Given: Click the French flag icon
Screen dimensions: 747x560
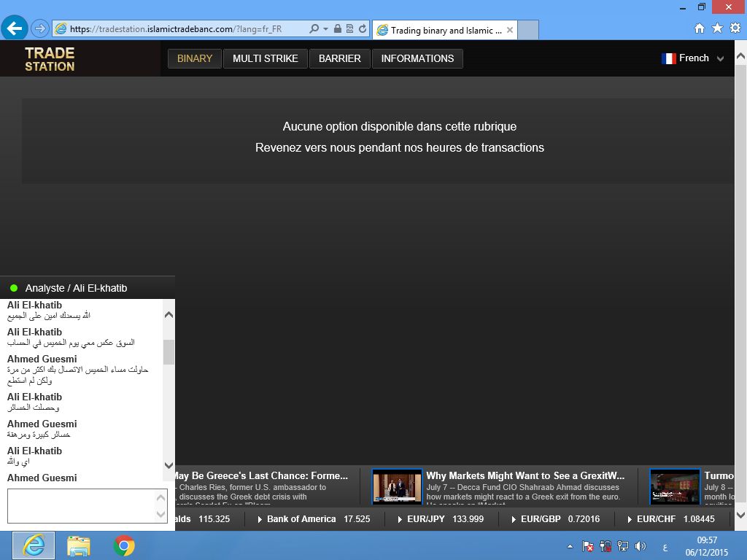Looking at the screenshot, I should 668,58.
